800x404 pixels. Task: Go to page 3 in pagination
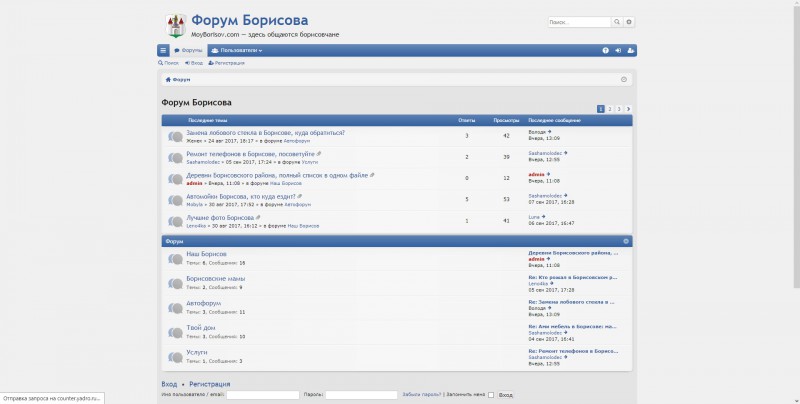click(x=619, y=109)
